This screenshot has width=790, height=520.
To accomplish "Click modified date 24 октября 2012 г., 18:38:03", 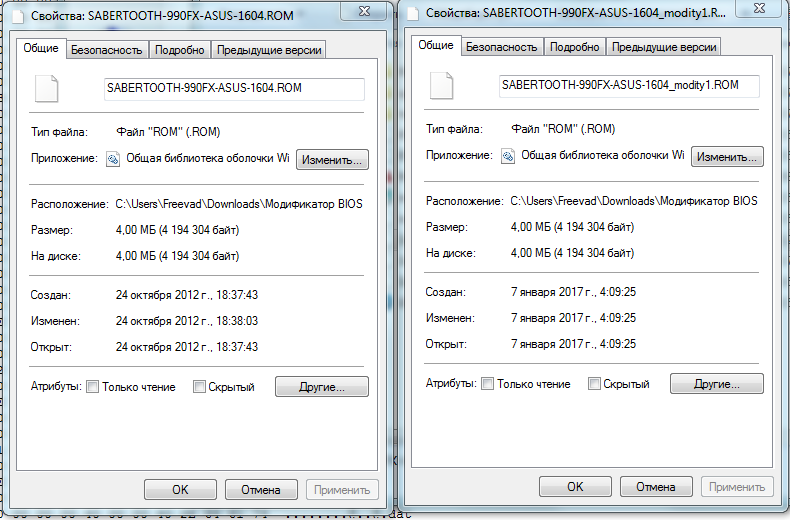I will click(187, 321).
